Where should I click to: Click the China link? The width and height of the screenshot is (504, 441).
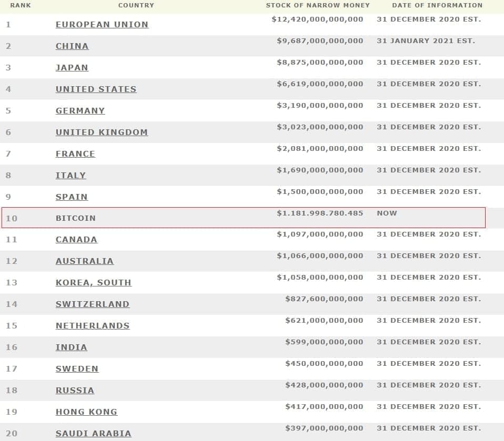72,46
